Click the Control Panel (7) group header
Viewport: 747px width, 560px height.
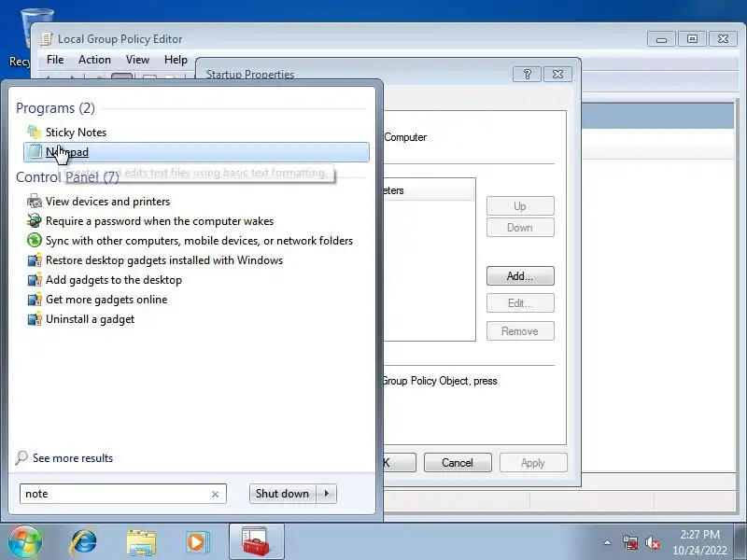67,177
